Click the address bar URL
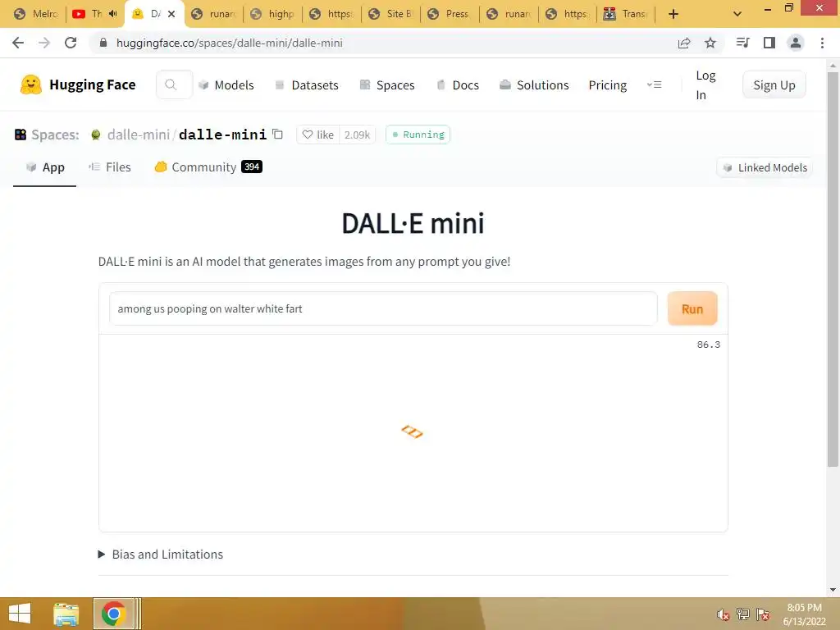The image size is (840, 630). (230, 43)
